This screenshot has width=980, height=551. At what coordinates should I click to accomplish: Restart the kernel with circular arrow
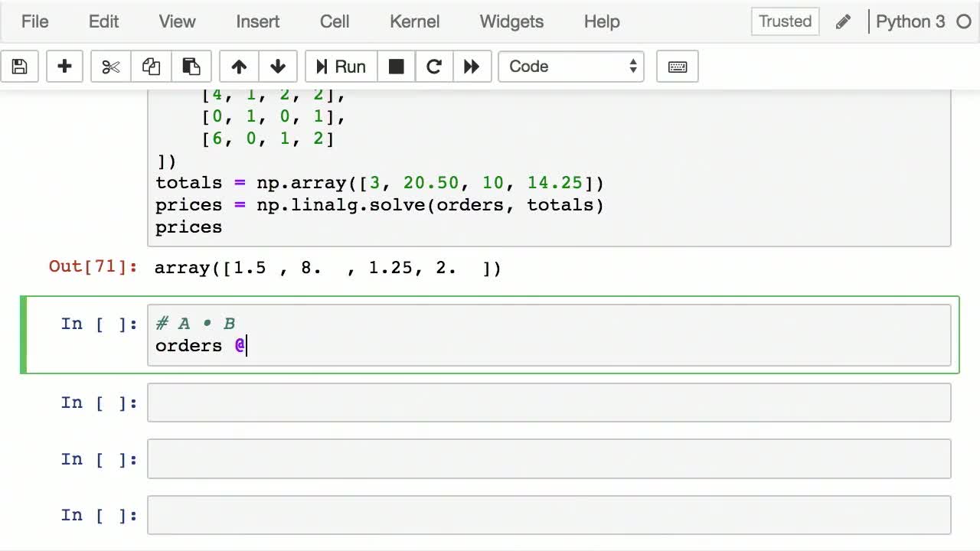pos(433,67)
